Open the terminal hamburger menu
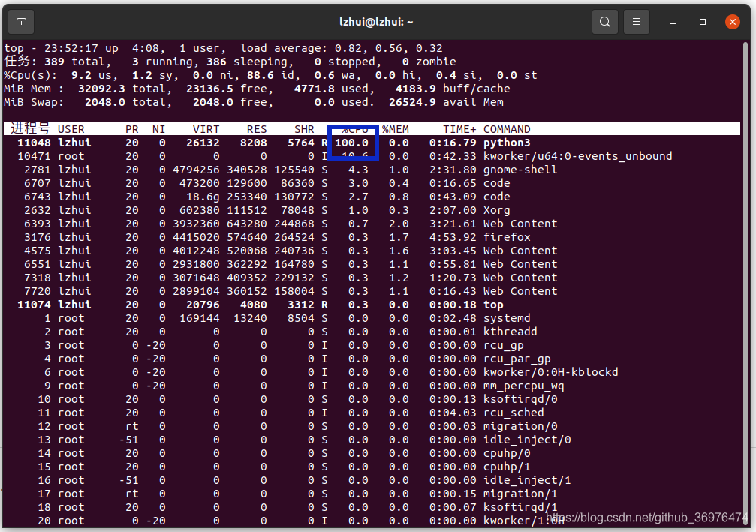 [x=637, y=22]
